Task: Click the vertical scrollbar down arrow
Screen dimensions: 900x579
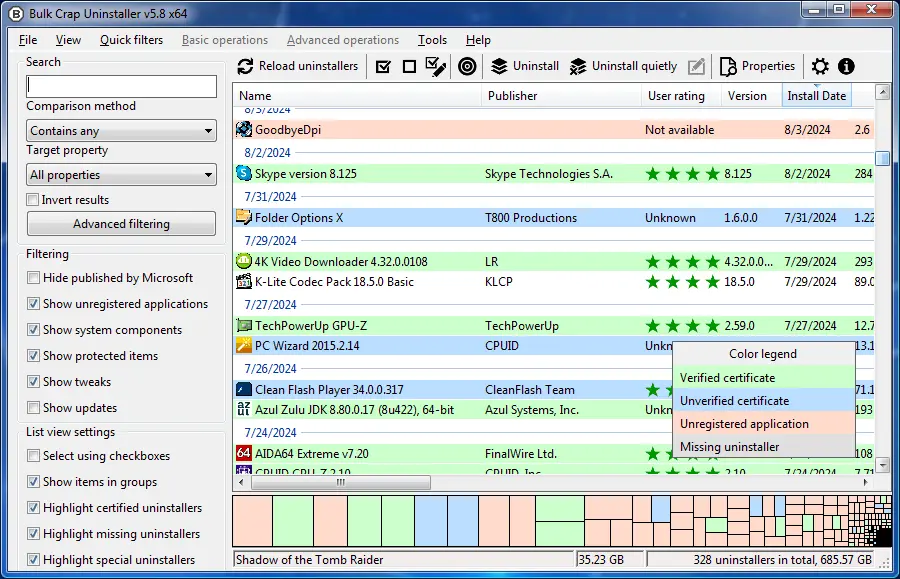Action: tap(882, 465)
